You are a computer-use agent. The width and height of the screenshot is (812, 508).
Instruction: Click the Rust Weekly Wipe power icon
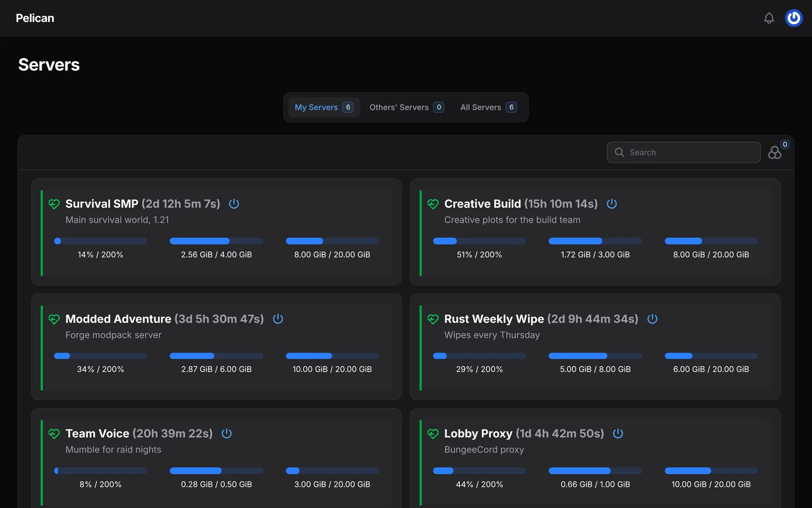click(652, 319)
